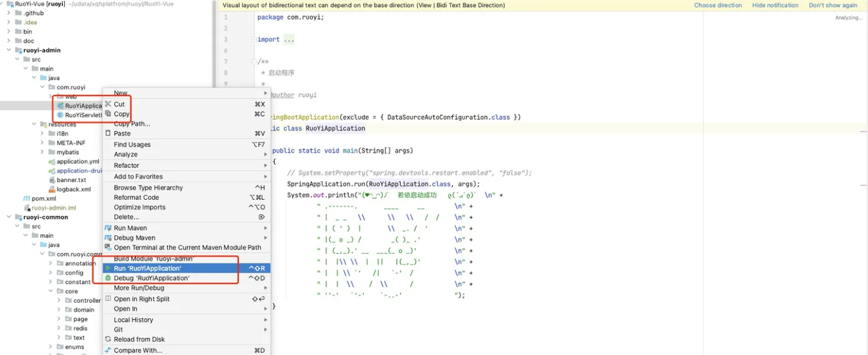
Task: Open the Analyze submenu
Action: point(186,154)
